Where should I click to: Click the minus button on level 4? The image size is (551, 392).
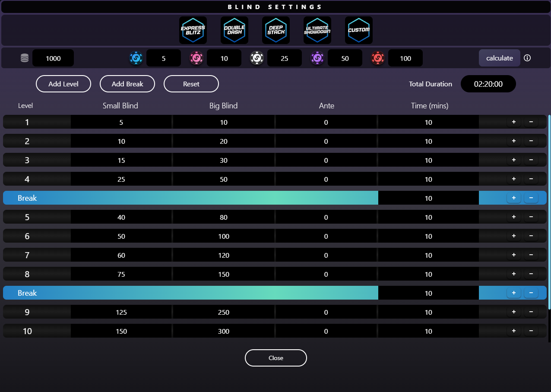pos(531,179)
